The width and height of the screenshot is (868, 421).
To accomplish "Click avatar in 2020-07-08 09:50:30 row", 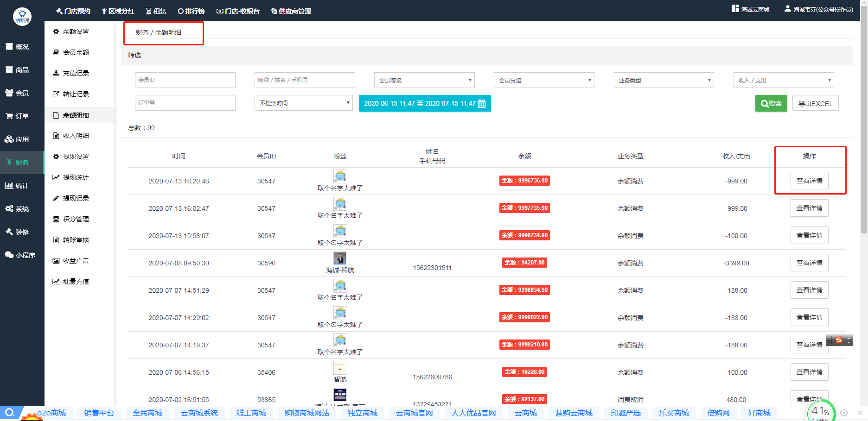I will point(340,258).
